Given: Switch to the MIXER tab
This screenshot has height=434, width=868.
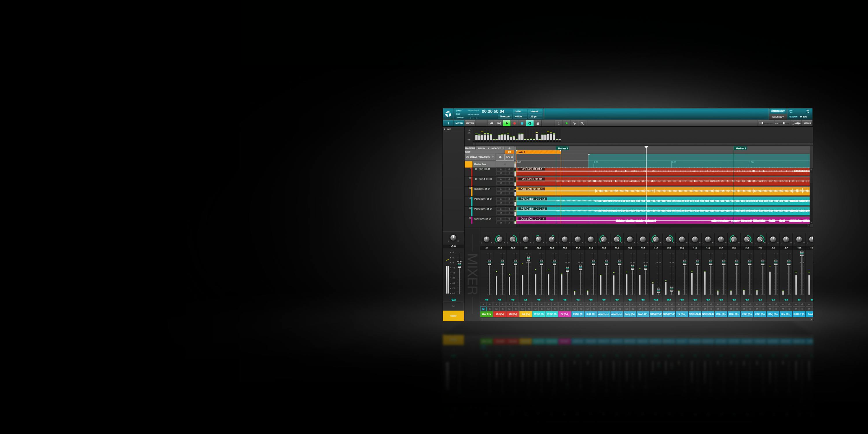Looking at the screenshot, I should click(x=459, y=123).
